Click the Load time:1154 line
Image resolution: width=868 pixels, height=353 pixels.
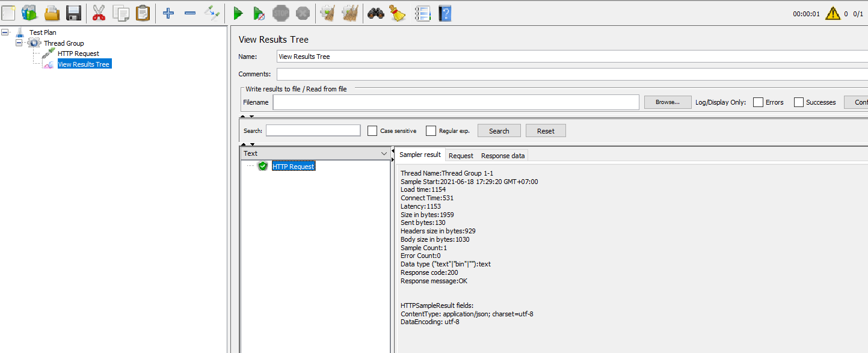(423, 189)
